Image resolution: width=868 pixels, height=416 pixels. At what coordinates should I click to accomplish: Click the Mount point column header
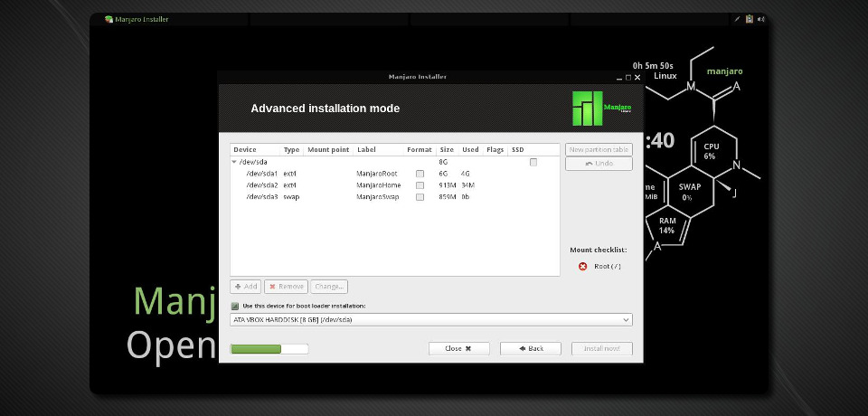328,149
